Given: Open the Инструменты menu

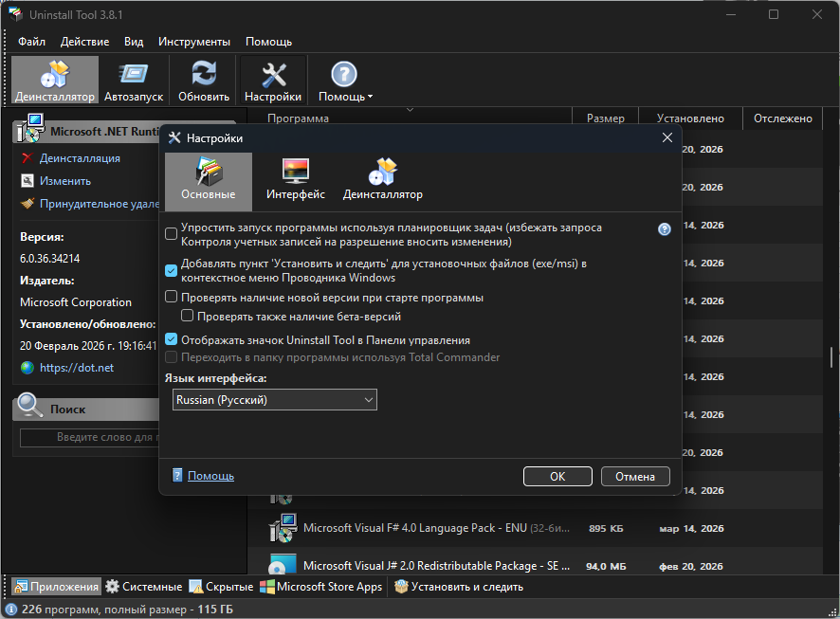Looking at the screenshot, I should [194, 42].
